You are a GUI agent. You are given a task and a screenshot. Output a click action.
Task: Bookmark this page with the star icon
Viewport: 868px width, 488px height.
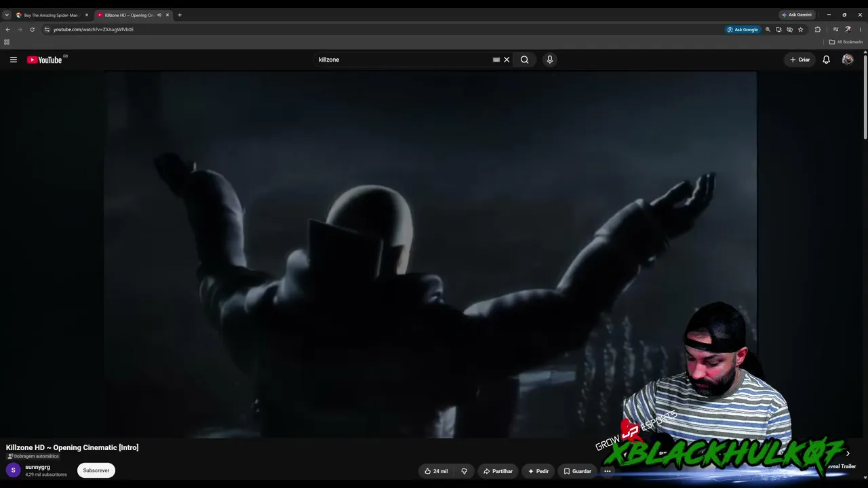coord(800,30)
